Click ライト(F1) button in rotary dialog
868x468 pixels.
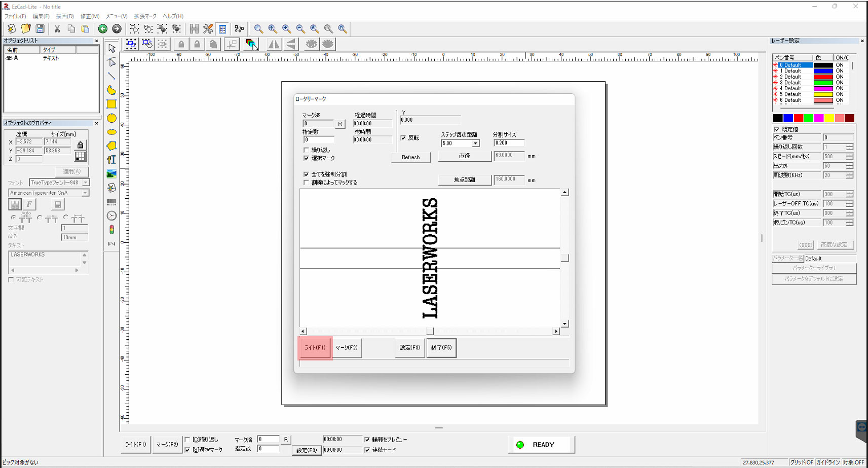tap(315, 348)
